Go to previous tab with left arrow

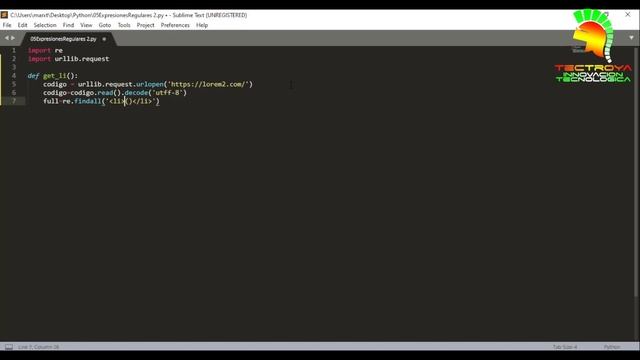tap(6, 38)
